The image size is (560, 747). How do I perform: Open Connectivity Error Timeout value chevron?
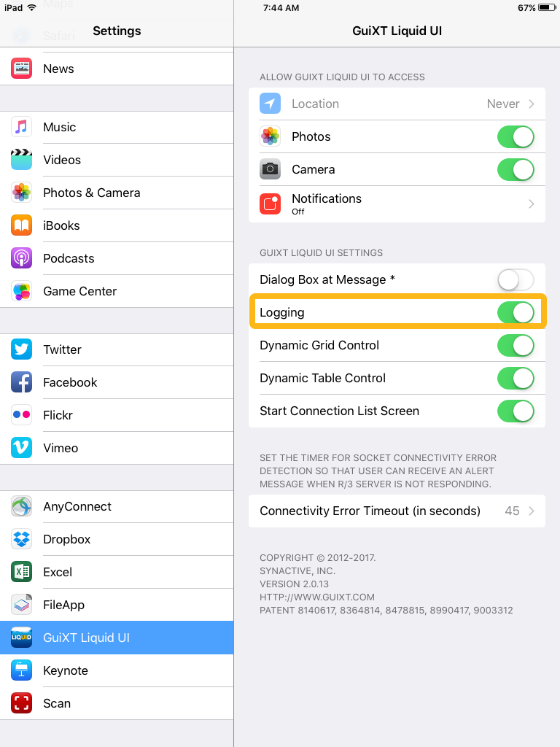(532, 511)
